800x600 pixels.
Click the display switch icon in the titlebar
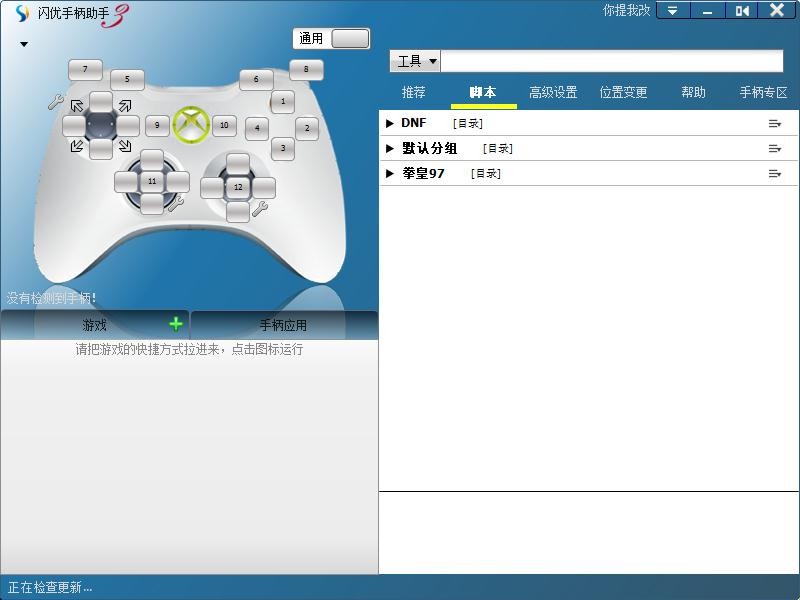click(x=744, y=11)
